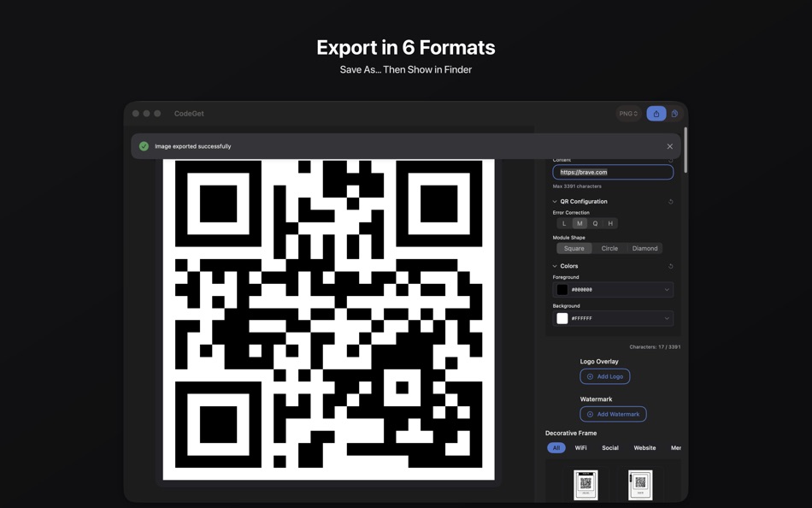
Task: Set error correction to L
Action: pos(564,223)
